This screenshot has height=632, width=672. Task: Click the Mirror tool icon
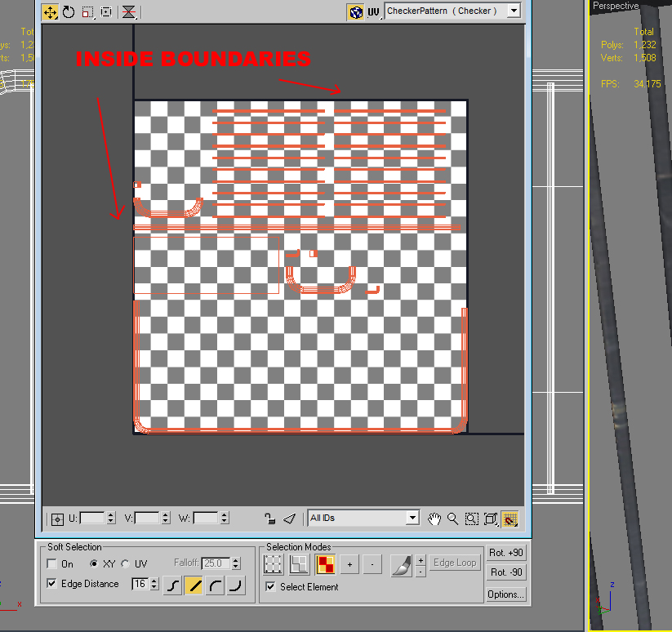pos(128,12)
